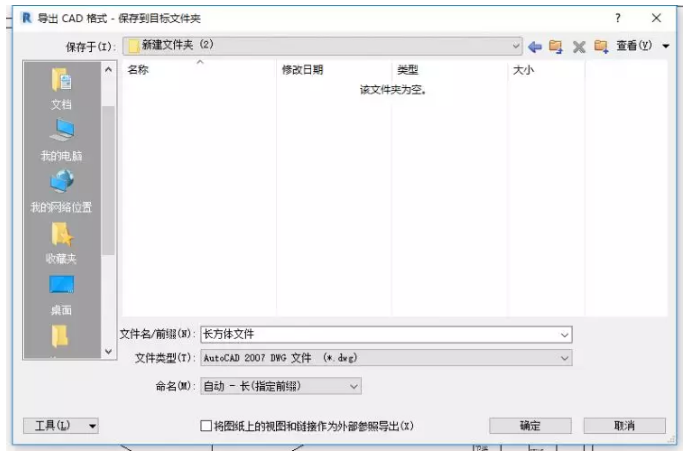Click the 取消 cancel button
Viewport: 691px width, 455px height.
point(624,426)
